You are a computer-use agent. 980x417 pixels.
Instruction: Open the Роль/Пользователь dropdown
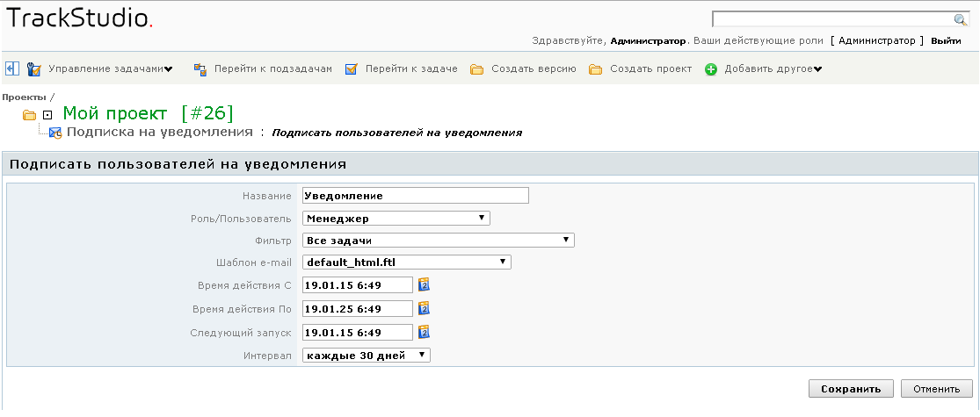pos(396,219)
